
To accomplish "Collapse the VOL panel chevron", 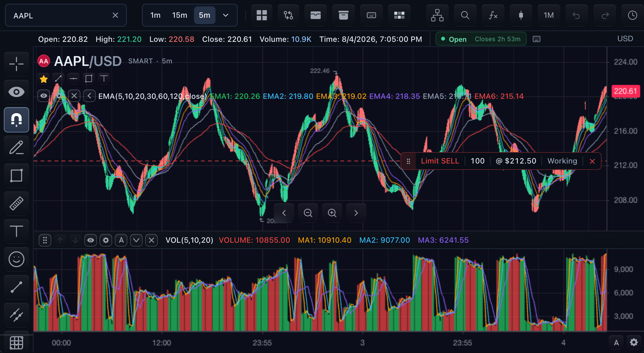I will (x=136, y=240).
